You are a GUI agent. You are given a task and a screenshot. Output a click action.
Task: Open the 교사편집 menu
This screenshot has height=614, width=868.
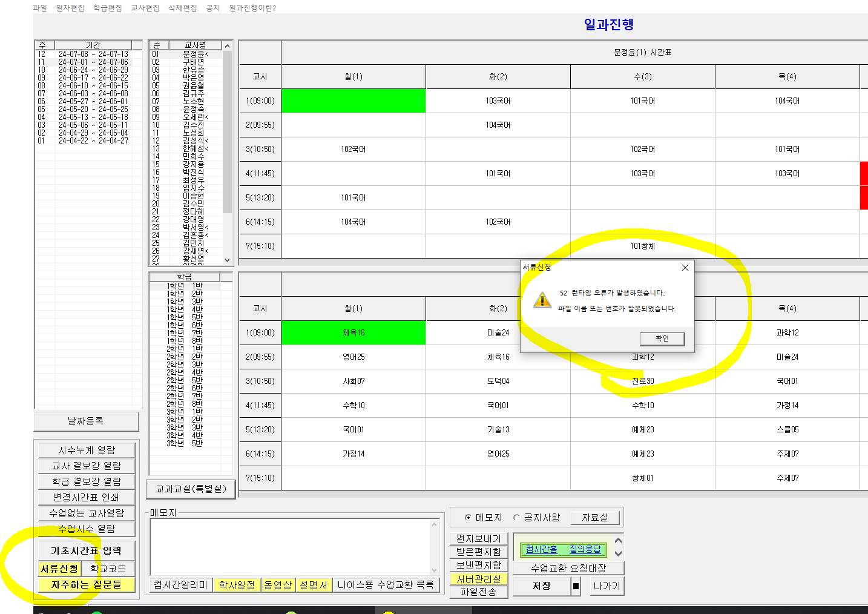[145, 8]
